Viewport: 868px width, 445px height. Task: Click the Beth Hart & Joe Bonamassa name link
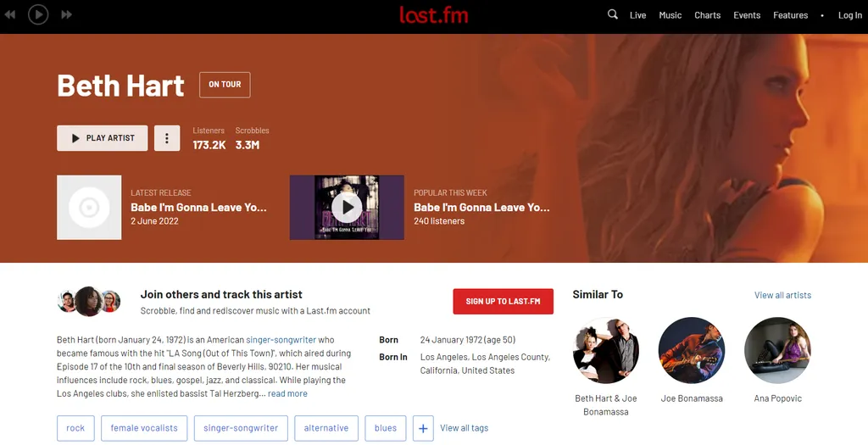tap(605, 405)
